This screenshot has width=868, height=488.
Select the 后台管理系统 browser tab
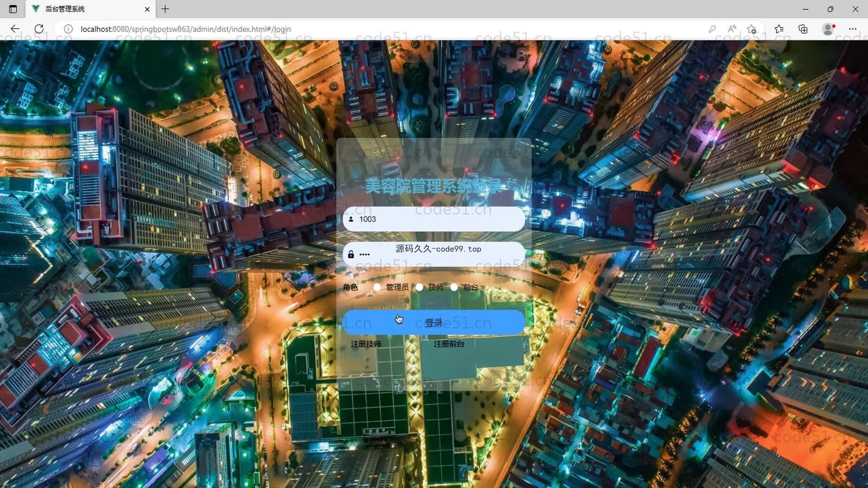coord(90,9)
